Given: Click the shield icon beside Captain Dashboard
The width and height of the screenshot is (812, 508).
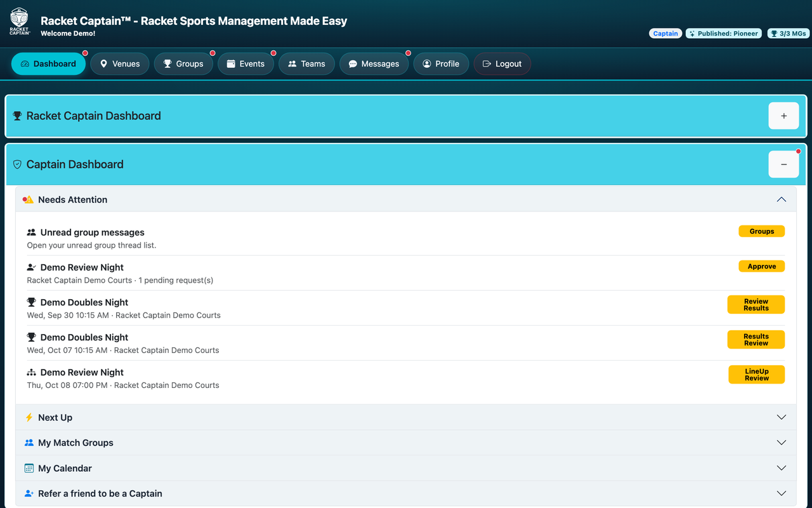Looking at the screenshot, I should click(x=17, y=164).
